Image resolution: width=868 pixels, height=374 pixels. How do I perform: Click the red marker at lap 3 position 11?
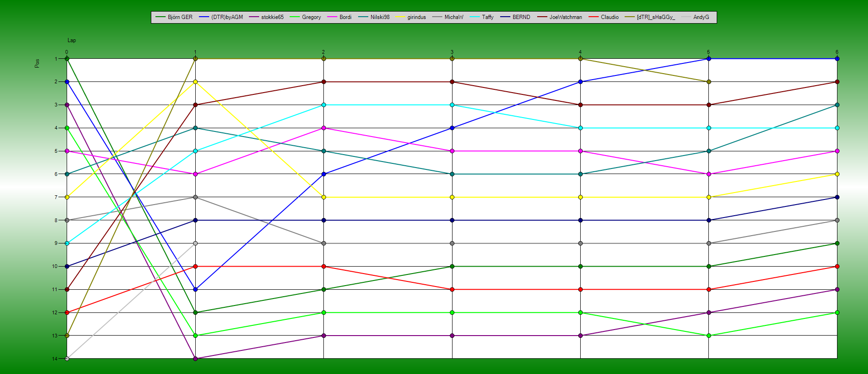click(452, 289)
